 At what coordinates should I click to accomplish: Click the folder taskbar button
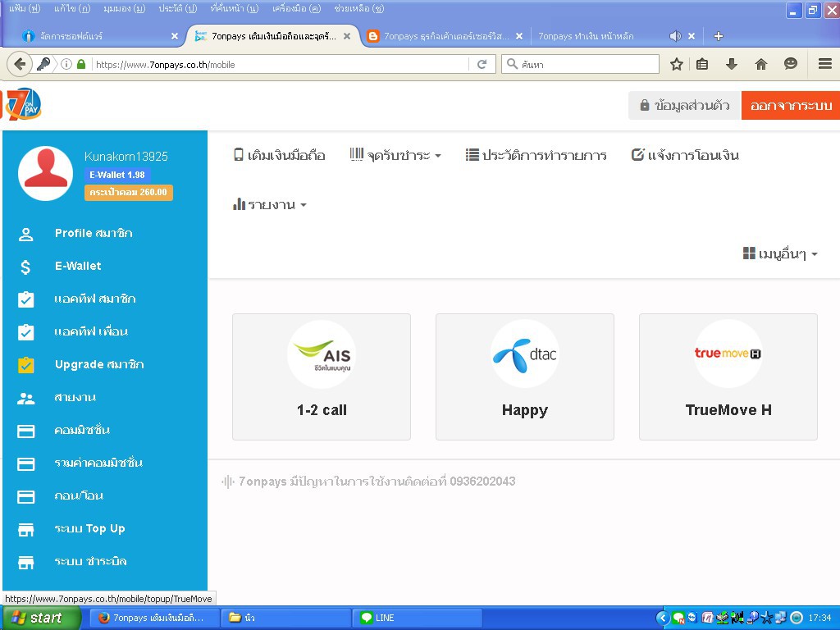(x=286, y=618)
